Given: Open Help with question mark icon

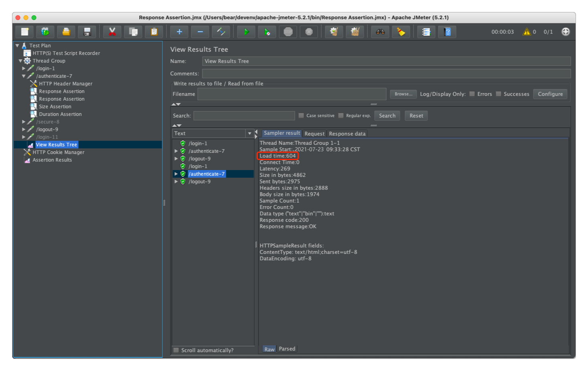Looking at the screenshot, I should tap(447, 32).
